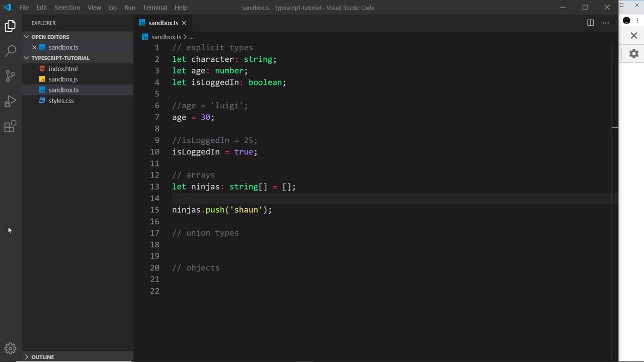Open the Edit menu
This screenshot has height=362, width=644.
click(42, 8)
